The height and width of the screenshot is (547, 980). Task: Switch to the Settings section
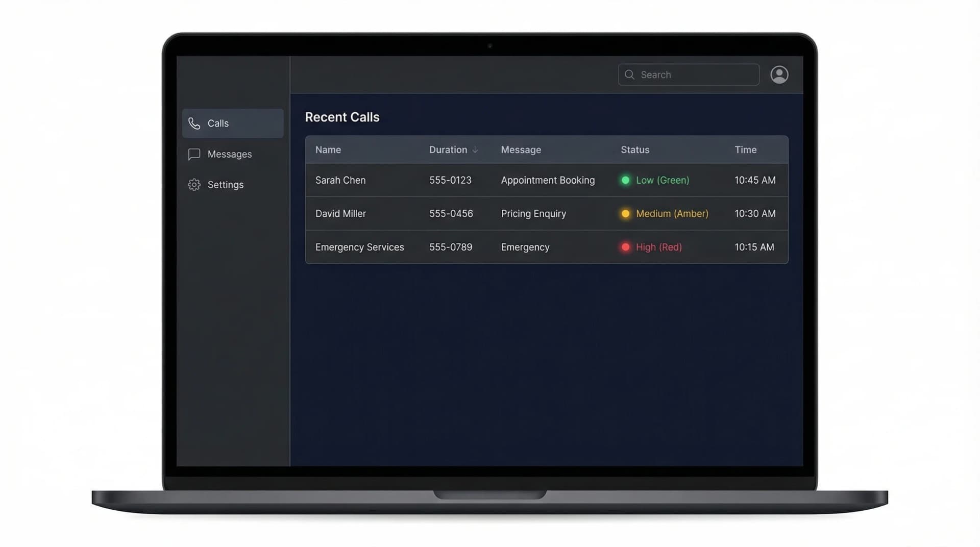coord(225,185)
